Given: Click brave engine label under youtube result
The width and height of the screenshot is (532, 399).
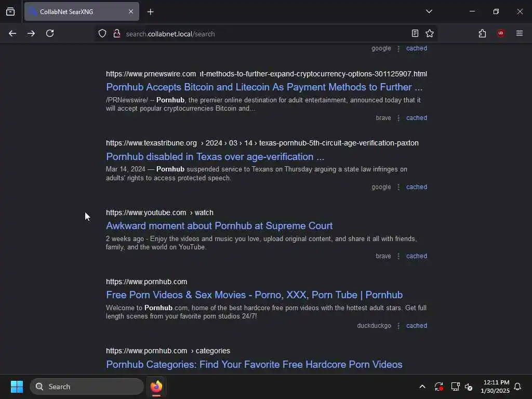Looking at the screenshot, I should [383, 256].
